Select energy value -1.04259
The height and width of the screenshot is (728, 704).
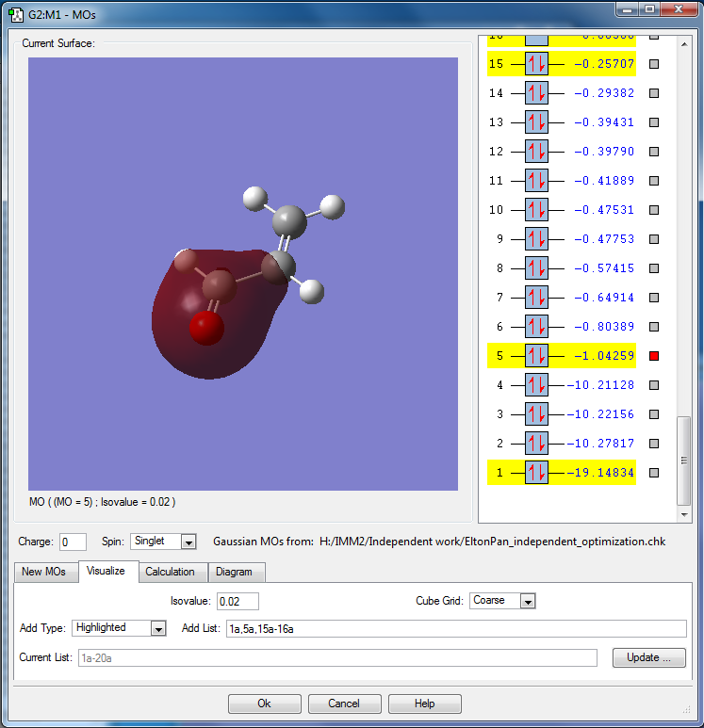(x=604, y=356)
